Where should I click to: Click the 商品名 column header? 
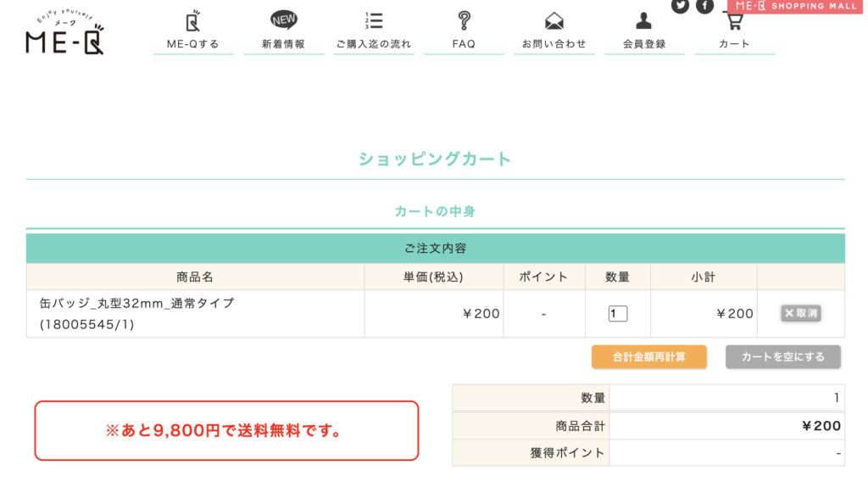point(195,277)
